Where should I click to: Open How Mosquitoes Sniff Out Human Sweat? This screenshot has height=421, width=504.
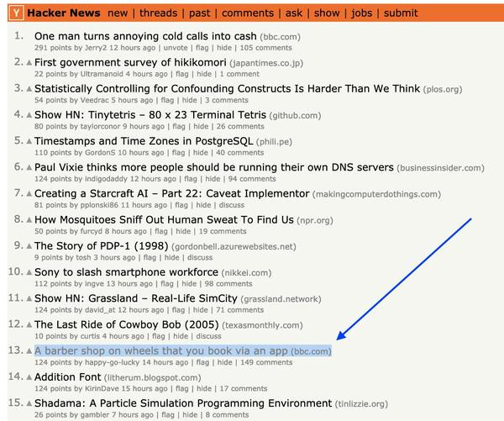164,219
